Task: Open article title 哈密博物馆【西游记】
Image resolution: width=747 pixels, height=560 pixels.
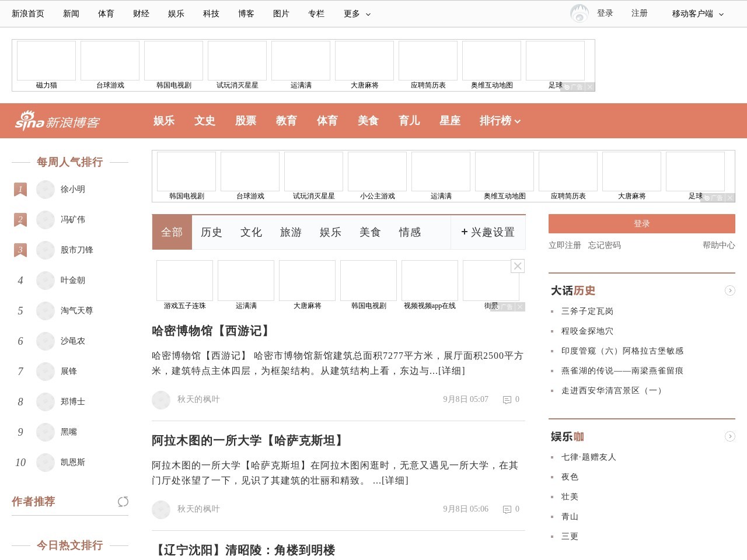Action: tap(212, 331)
